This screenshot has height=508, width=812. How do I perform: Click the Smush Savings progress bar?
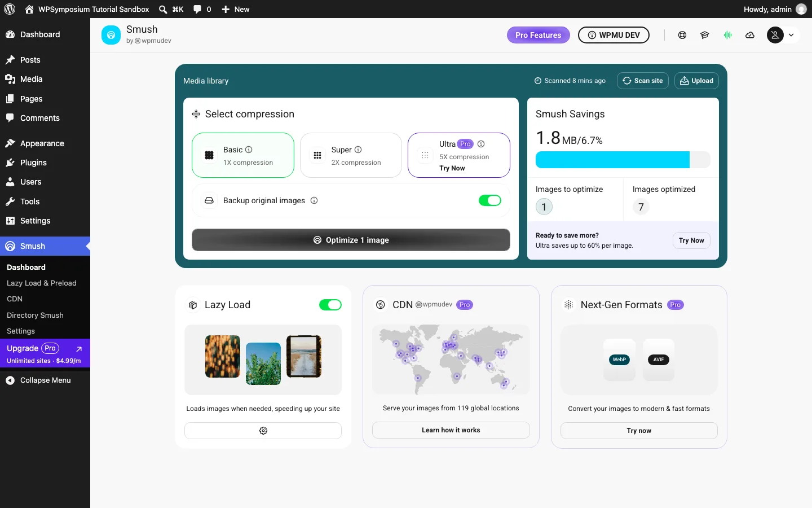623,160
